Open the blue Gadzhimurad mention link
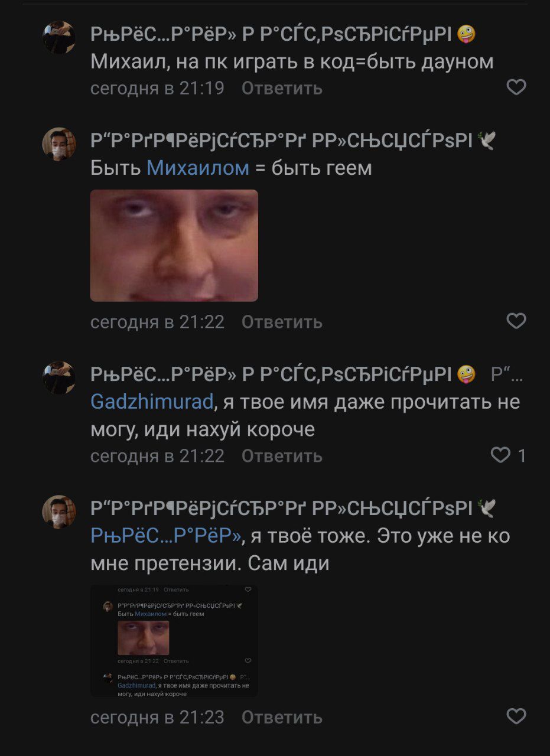Screen dimensions: 550x756 152,402
